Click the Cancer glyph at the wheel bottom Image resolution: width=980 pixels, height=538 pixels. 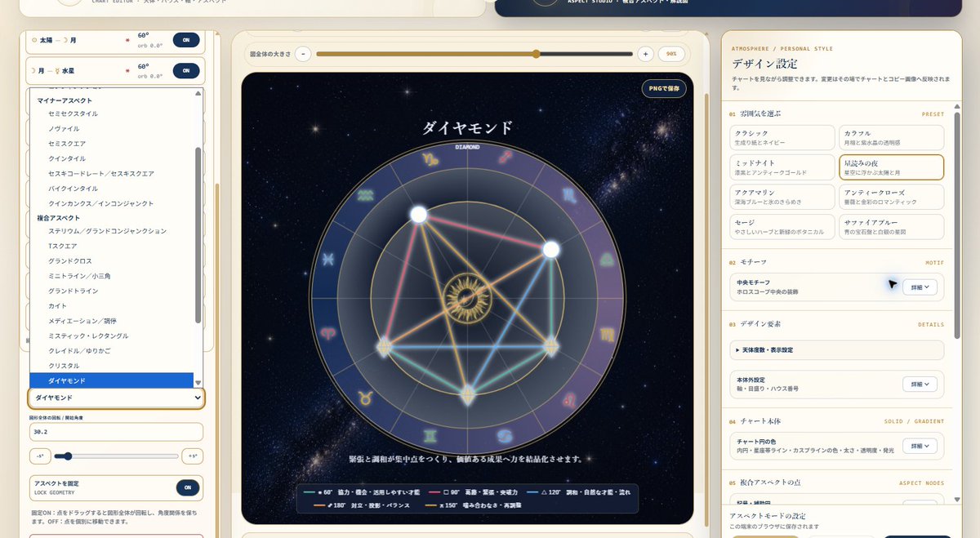click(506, 435)
